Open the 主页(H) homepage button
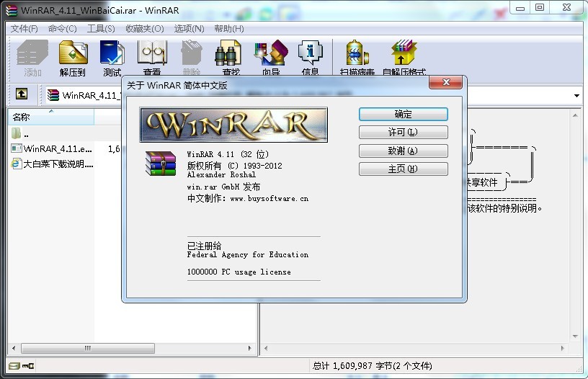This screenshot has height=379, width=588. (x=403, y=169)
